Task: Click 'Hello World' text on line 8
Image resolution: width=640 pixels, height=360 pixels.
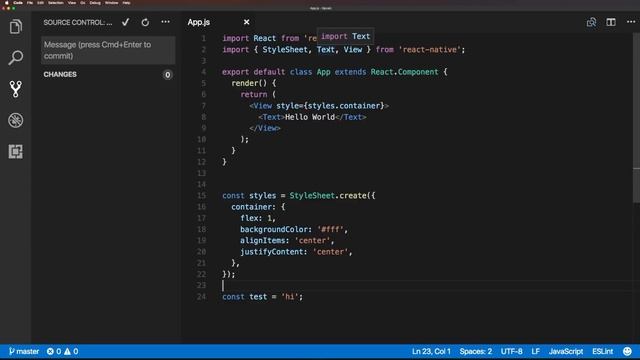Action: 310,117
